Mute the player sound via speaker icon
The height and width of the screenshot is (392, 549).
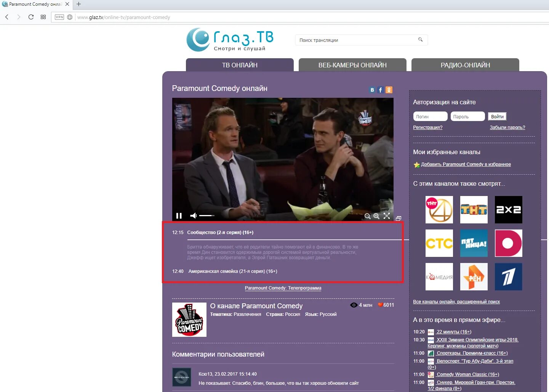coord(194,216)
